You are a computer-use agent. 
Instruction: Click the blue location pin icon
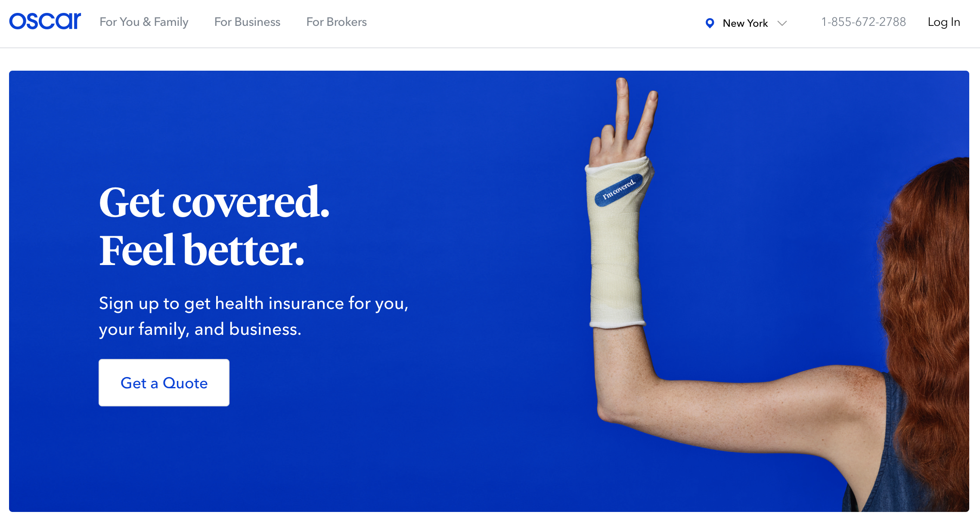pos(710,23)
